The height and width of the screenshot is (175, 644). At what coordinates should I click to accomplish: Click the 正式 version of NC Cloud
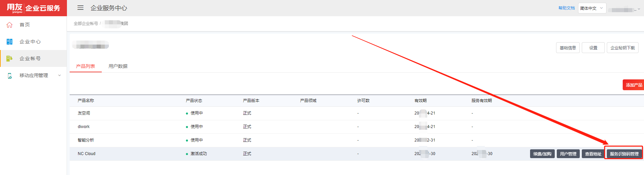(247, 154)
